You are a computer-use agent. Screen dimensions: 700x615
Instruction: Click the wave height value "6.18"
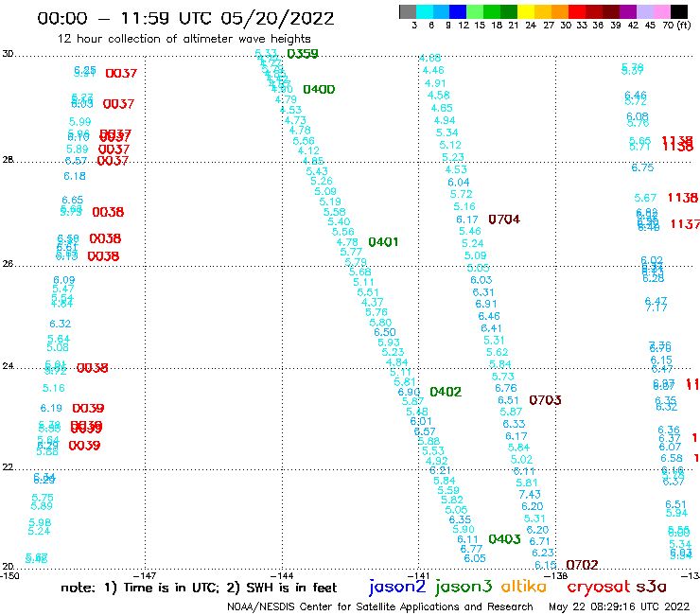coord(75,176)
